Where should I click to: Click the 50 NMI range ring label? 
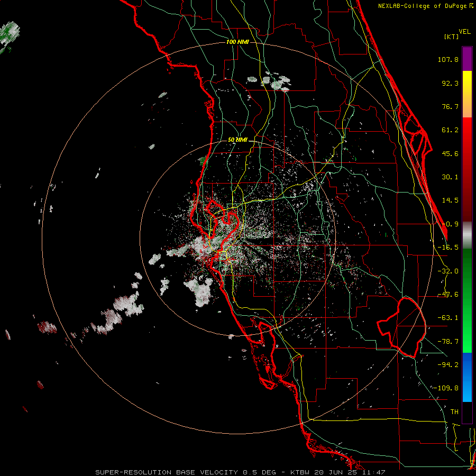pos(237,140)
